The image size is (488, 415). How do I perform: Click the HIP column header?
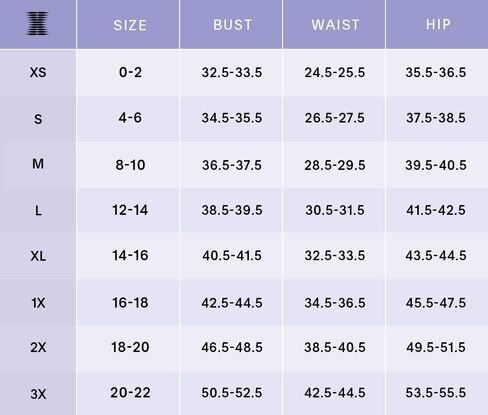438,24
